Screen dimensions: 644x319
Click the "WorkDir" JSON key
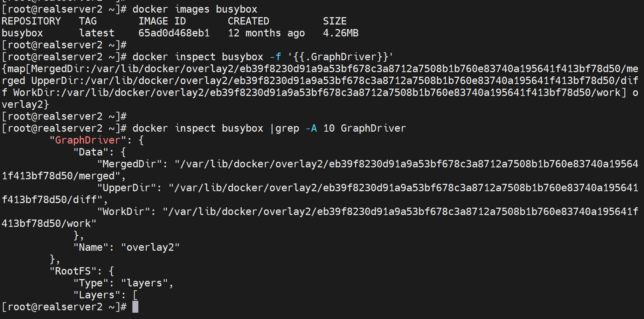click(123, 212)
